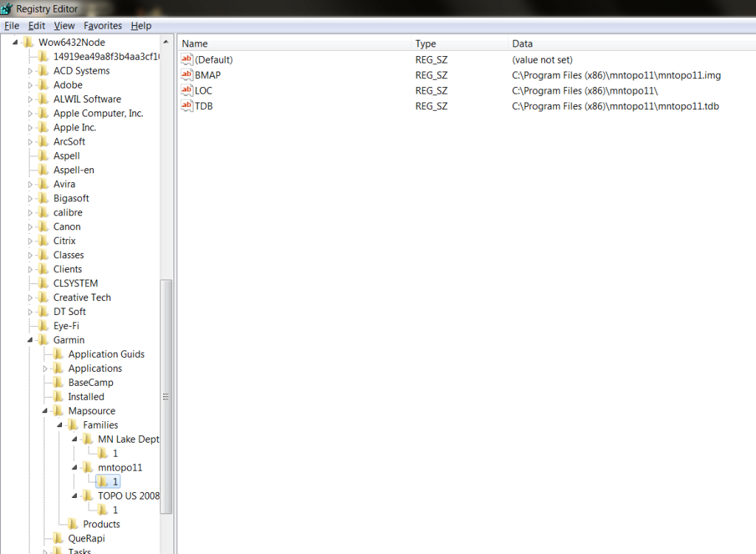Select the calibre key
Image resolution: width=756 pixels, height=554 pixels.
tap(68, 212)
